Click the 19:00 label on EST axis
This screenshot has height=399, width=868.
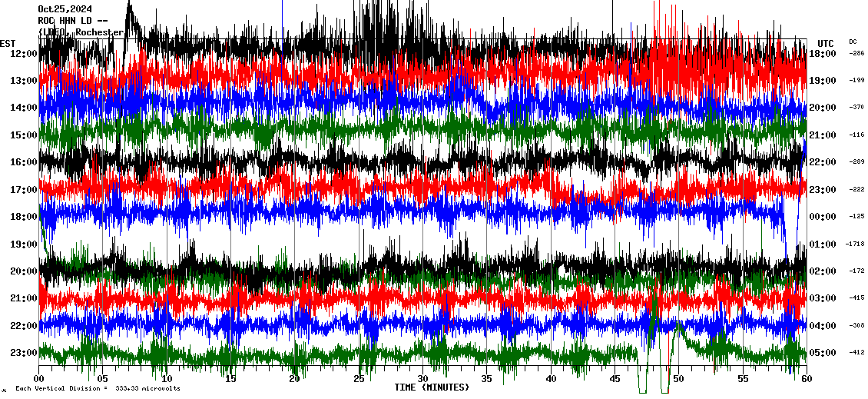(24, 244)
